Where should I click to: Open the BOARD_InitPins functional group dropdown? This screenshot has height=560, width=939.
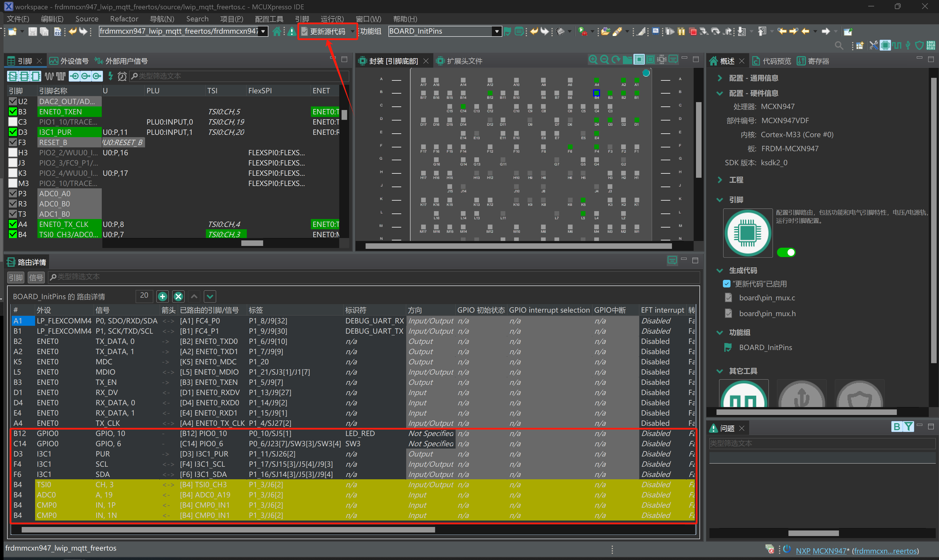(x=497, y=32)
